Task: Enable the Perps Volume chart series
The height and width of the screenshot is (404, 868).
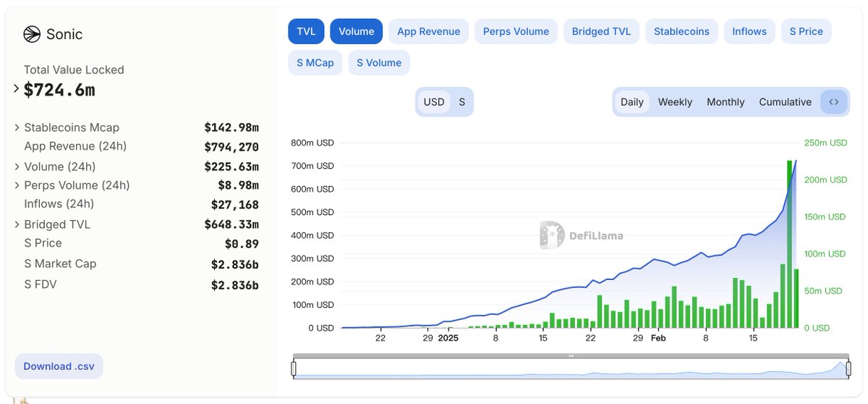Action: pos(516,31)
